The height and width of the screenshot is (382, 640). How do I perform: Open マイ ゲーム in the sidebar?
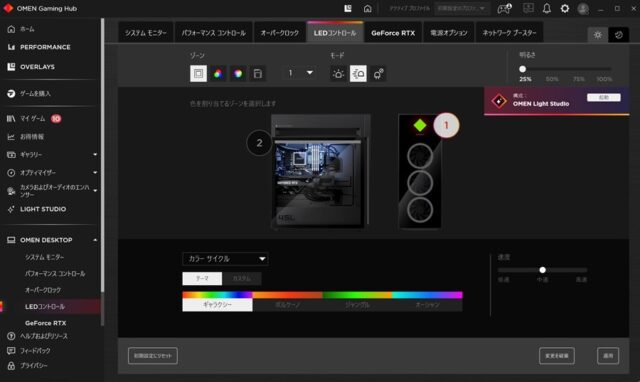point(33,119)
